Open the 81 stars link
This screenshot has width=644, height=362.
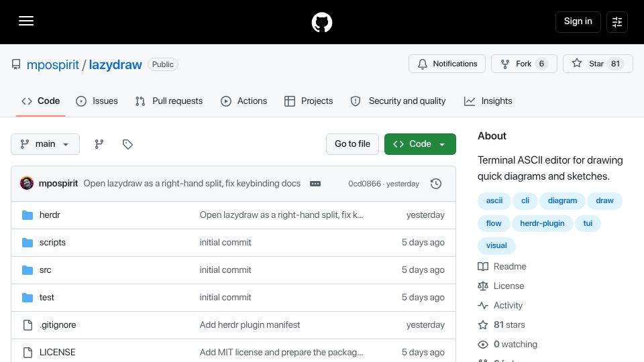pyautogui.click(x=501, y=325)
